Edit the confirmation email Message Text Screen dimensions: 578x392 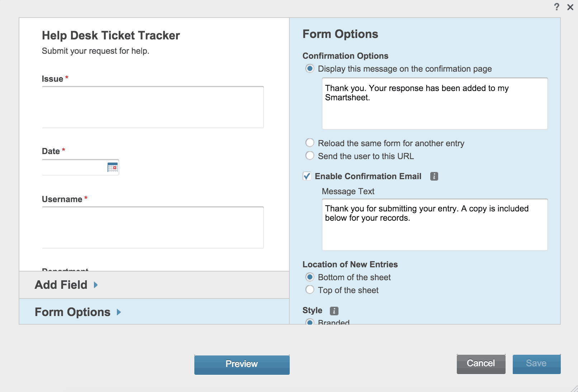[x=434, y=224]
